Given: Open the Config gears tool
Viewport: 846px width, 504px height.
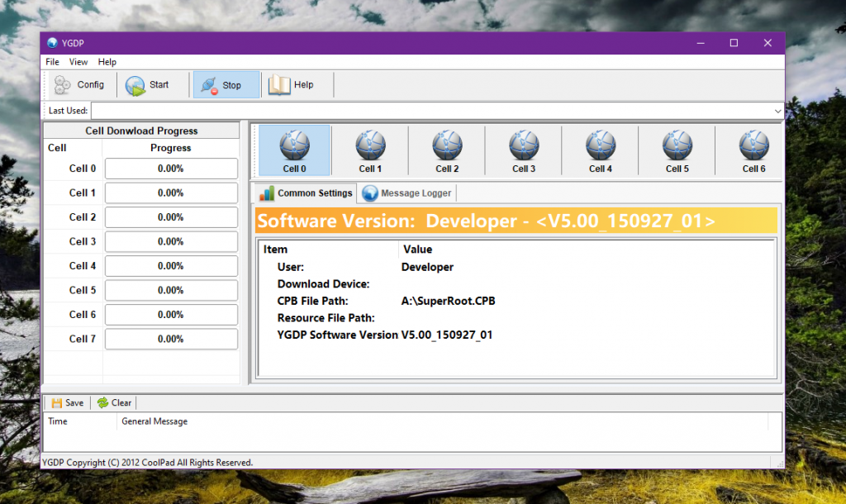Looking at the screenshot, I should click(80, 85).
